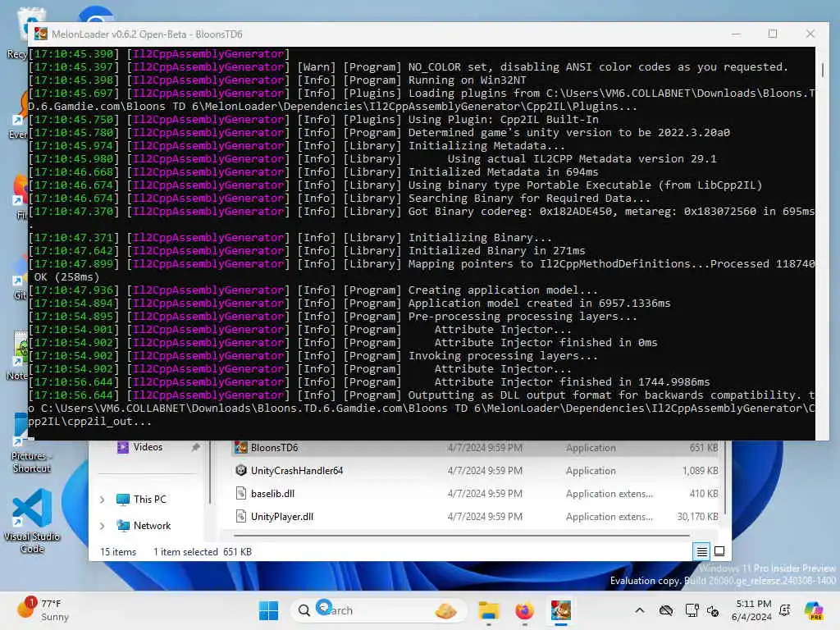Expand Network in navigation pane
Viewport: 840px width, 630px height.
(103, 526)
